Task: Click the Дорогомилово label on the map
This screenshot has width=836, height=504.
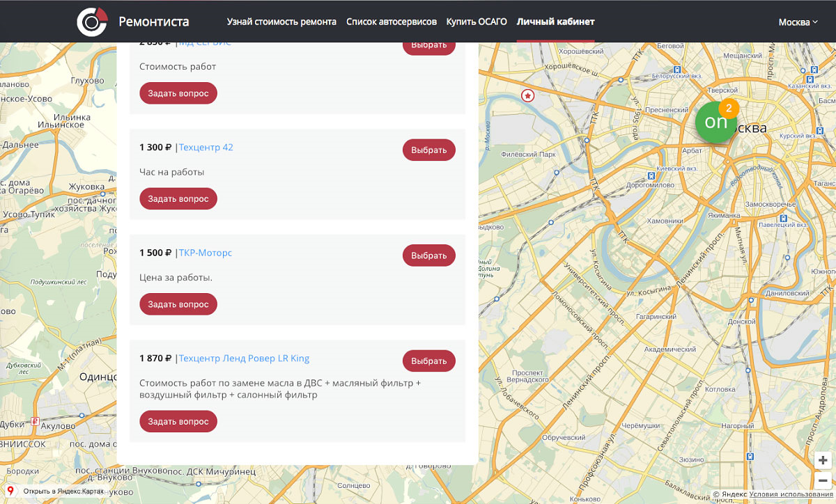Action: click(650, 185)
